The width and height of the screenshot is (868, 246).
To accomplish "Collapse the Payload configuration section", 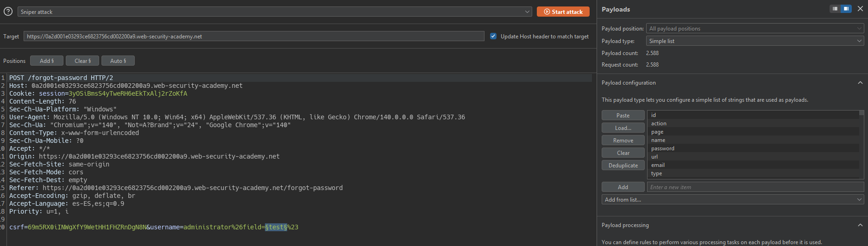I will [860, 83].
